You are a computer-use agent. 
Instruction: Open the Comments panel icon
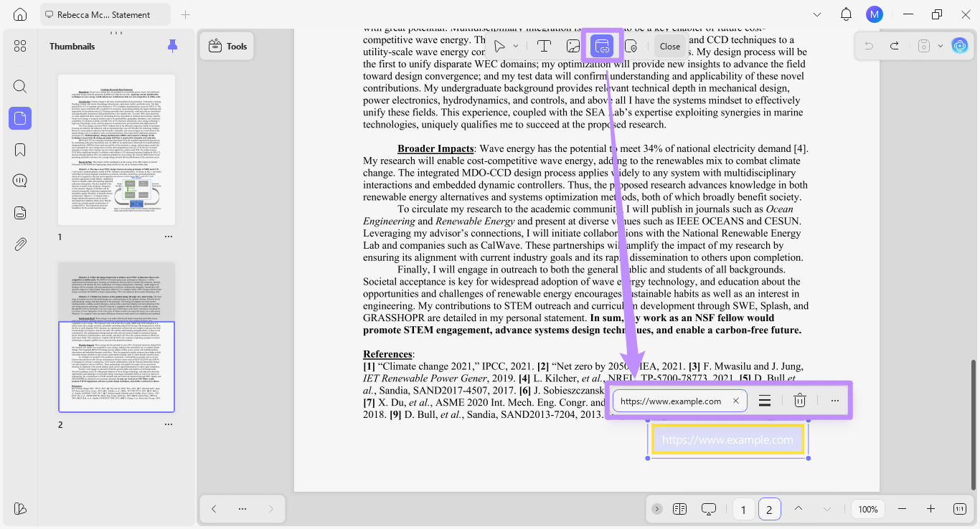click(20, 181)
